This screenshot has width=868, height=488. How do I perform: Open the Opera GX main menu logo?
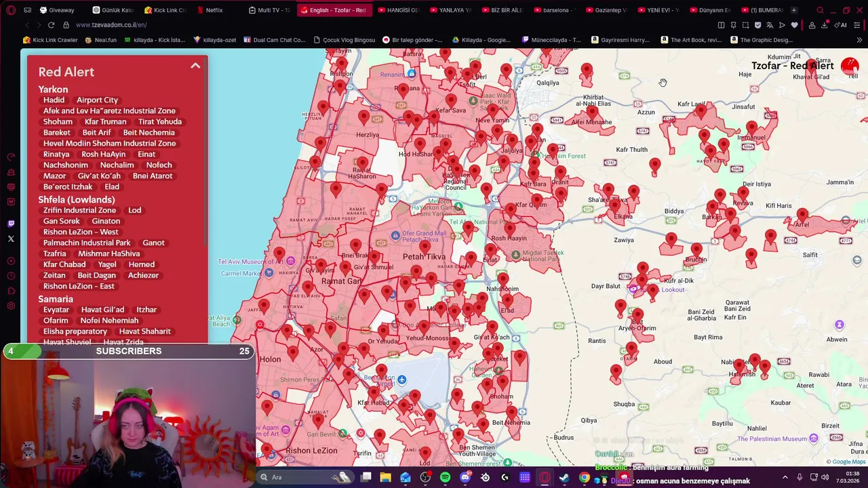click(x=11, y=10)
